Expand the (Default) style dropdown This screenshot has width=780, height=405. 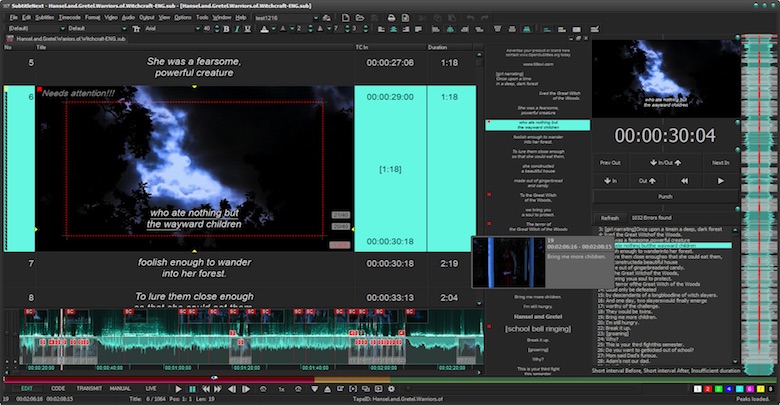pos(35,28)
